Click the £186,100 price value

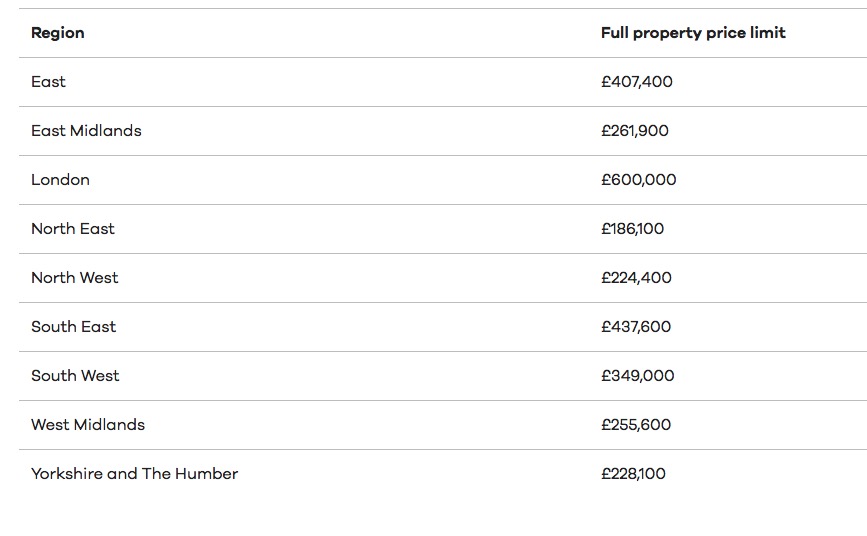pos(633,229)
